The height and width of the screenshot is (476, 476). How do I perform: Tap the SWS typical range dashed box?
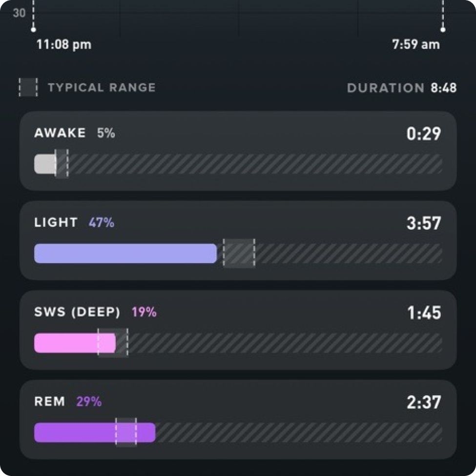click(113, 343)
